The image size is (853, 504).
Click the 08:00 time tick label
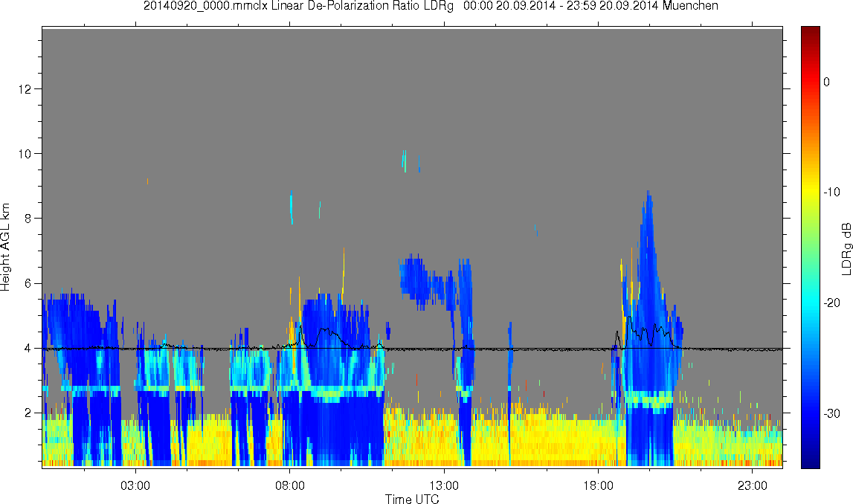[x=289, y=485]
